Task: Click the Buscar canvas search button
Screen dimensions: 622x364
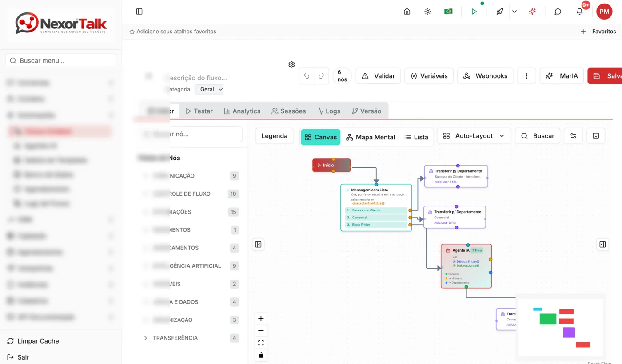Action: click(538, 136)
